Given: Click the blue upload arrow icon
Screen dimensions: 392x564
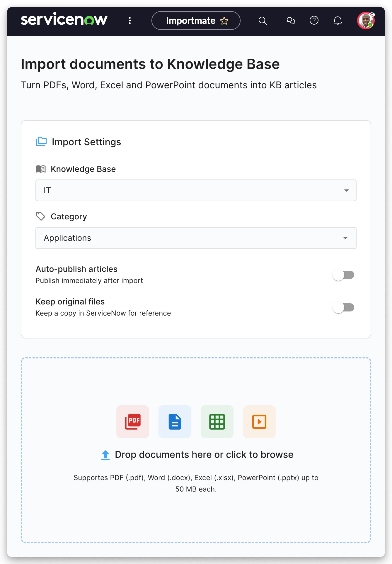Looking at the screenshot, I should tap(105, 455).
